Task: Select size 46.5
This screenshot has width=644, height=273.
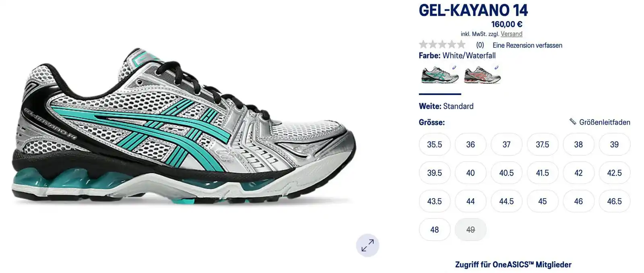Action: [x=614, y=201]
